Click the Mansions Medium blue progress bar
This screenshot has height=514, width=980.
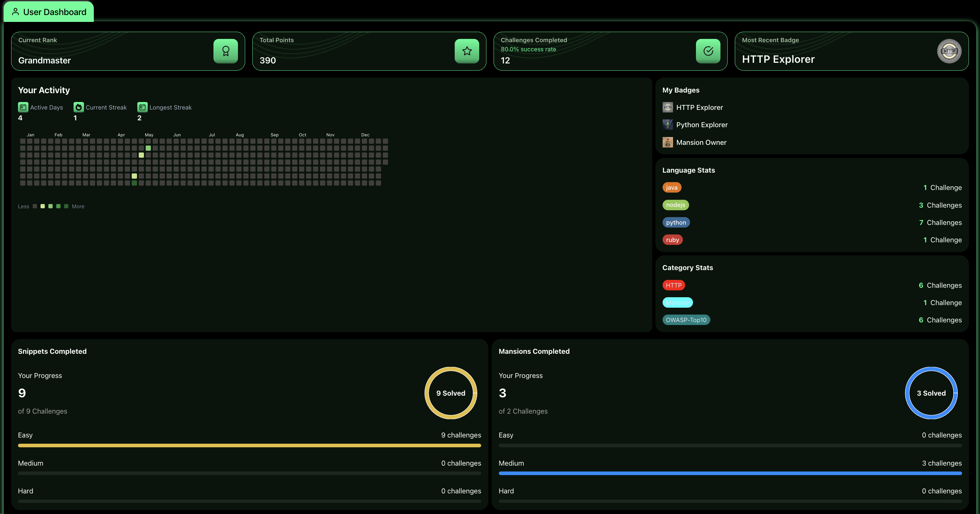click(731, 473)
